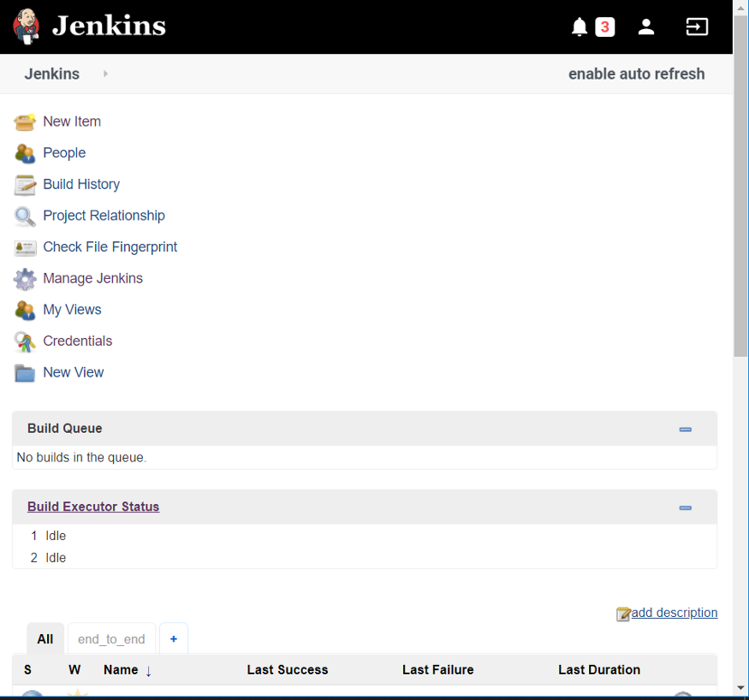This screenshot has width=749, height=700.
Task: Toggle sort order on the Name column
Action: [121, 669]
